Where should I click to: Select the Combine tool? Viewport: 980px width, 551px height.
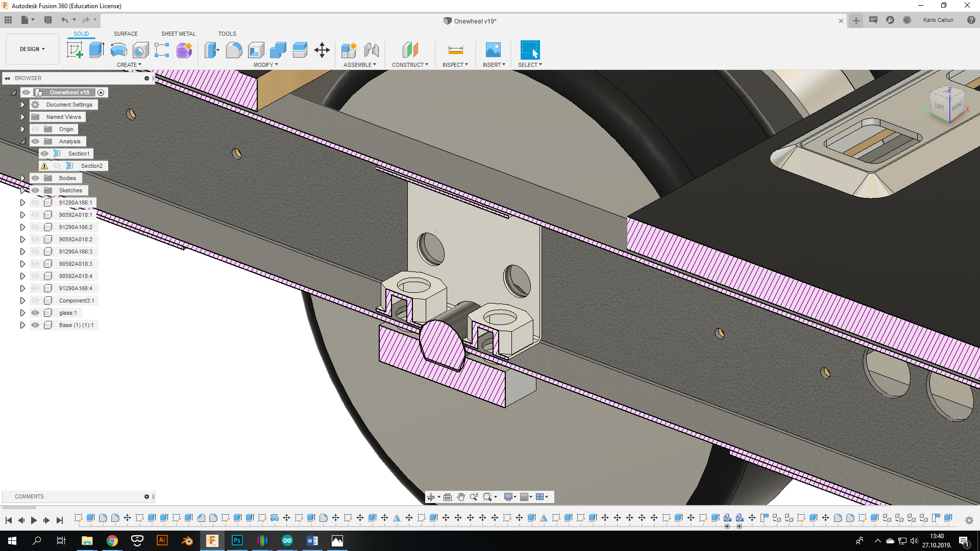(278, 50)
